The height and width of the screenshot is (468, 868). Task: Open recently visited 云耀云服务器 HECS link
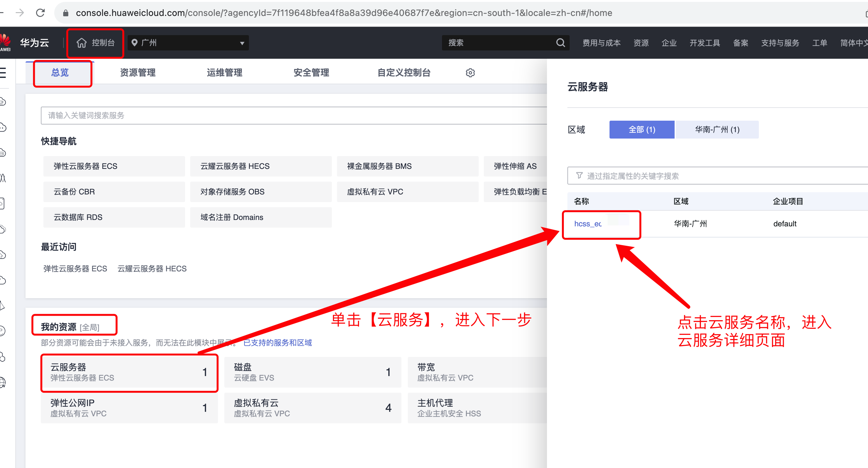152,268
